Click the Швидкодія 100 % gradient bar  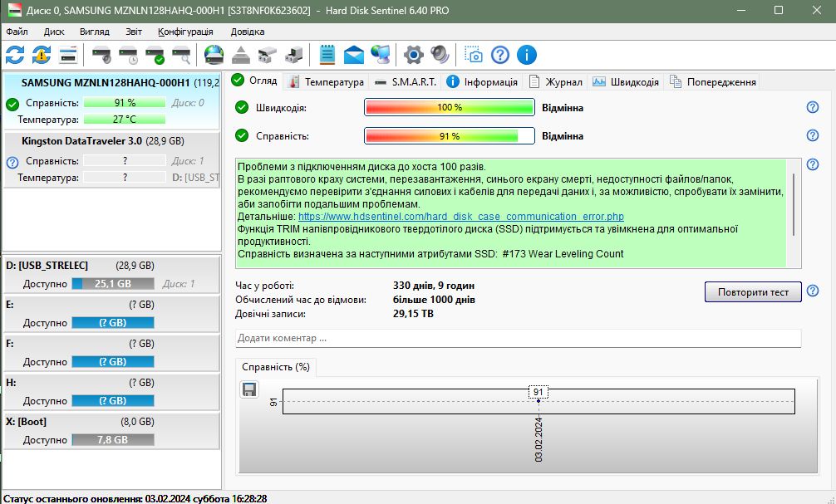(x=449, y=107)
